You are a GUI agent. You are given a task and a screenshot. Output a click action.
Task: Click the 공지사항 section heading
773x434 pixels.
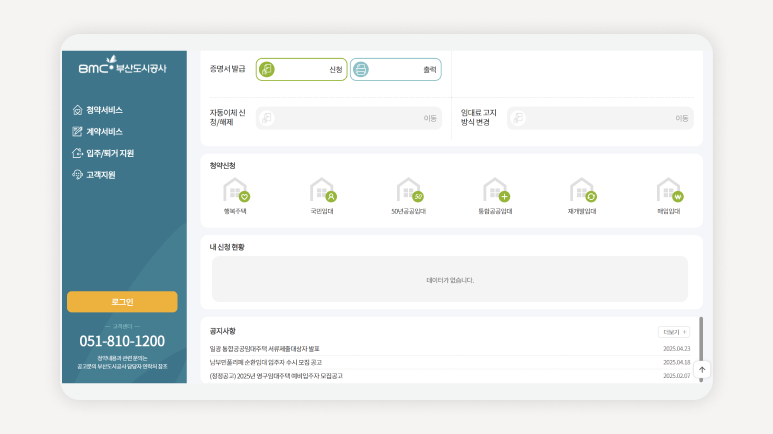[222, 331]
